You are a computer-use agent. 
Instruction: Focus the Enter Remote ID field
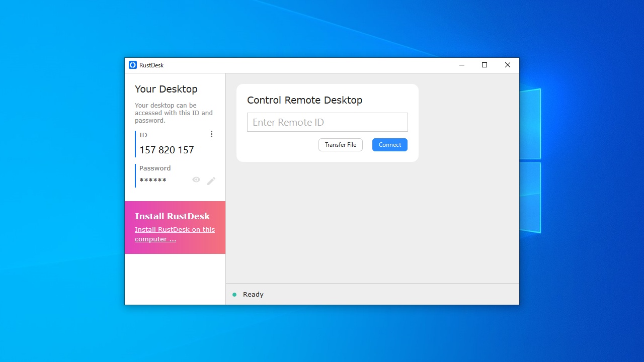point(328,122)
